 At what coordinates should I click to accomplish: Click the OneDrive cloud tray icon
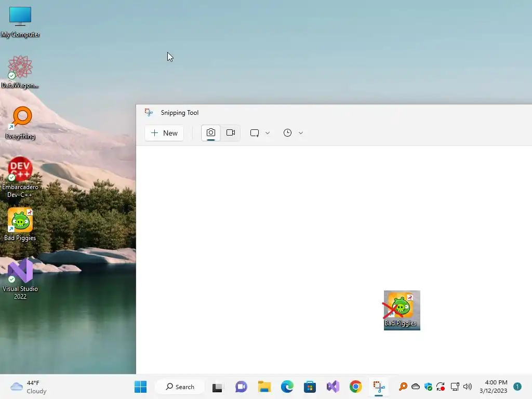click(416, 387)
